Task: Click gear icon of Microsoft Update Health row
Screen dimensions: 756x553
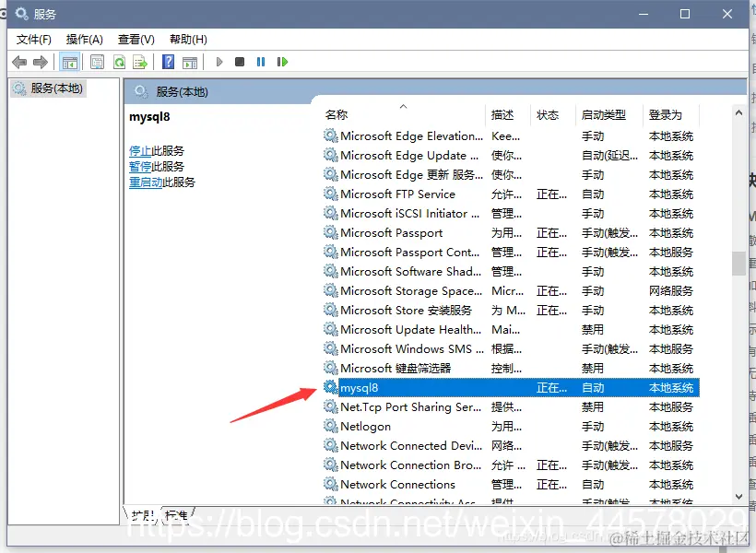Action: point(330,329)
